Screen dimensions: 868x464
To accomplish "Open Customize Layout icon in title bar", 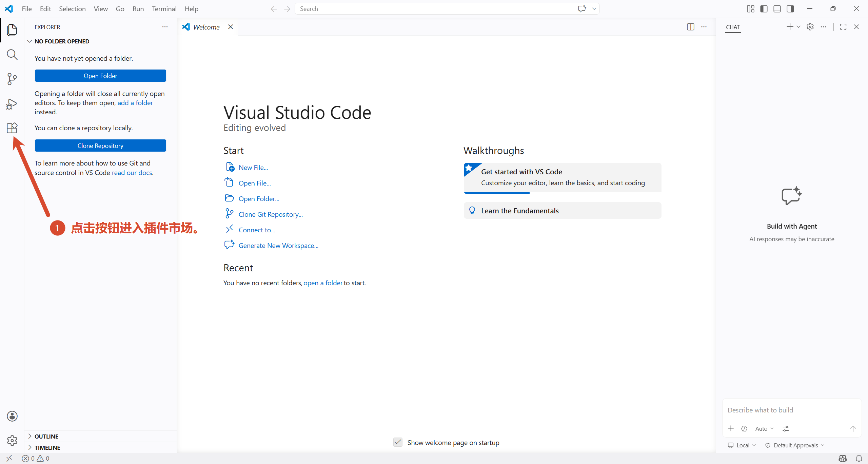I will coord(751,9).
